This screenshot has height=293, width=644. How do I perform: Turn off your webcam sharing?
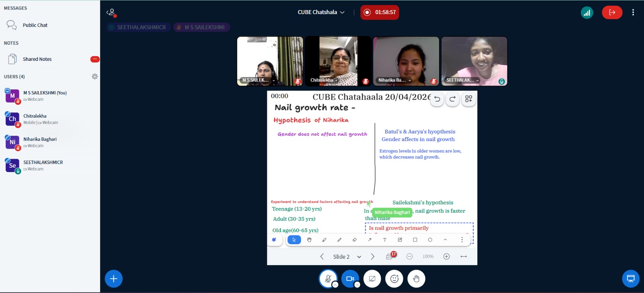(x=350, y=279)
